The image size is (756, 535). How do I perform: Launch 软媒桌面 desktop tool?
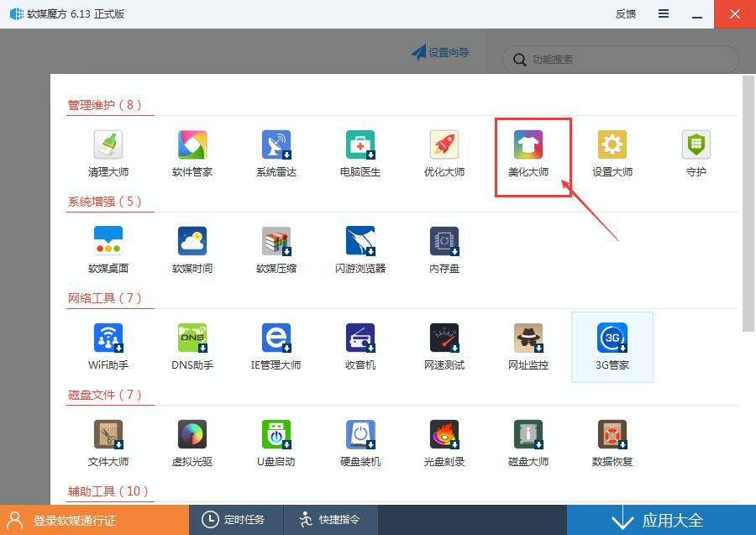(108, 249)
